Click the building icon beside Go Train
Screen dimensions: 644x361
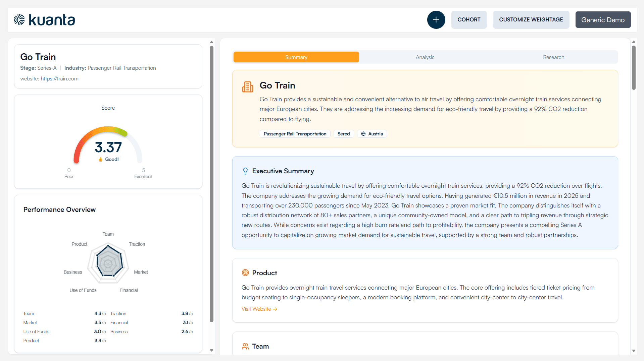coord(248,87)
